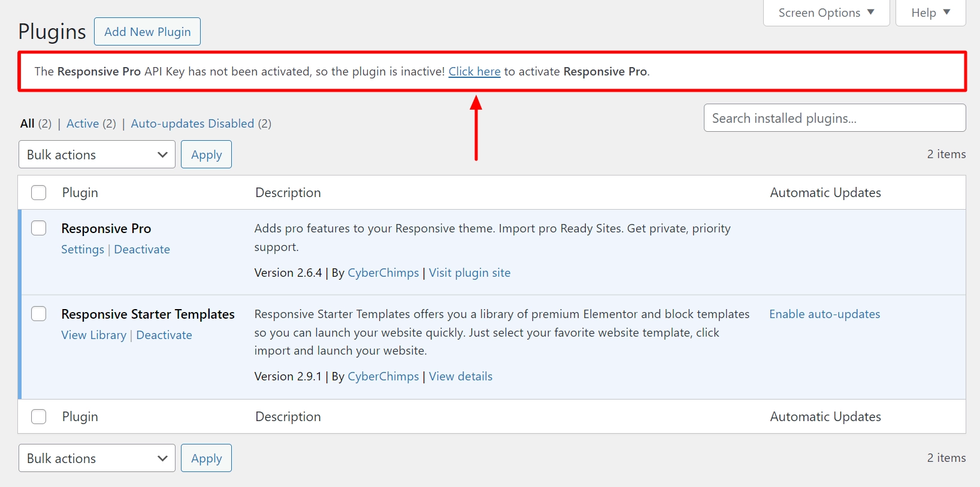980x487 pixels.
Task: Toggle the select-all checkbox in table header
Action: 38,192
